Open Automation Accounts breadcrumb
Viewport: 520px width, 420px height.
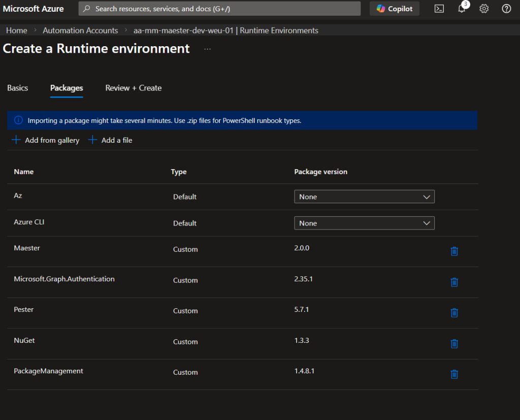[x=80, y=30]
